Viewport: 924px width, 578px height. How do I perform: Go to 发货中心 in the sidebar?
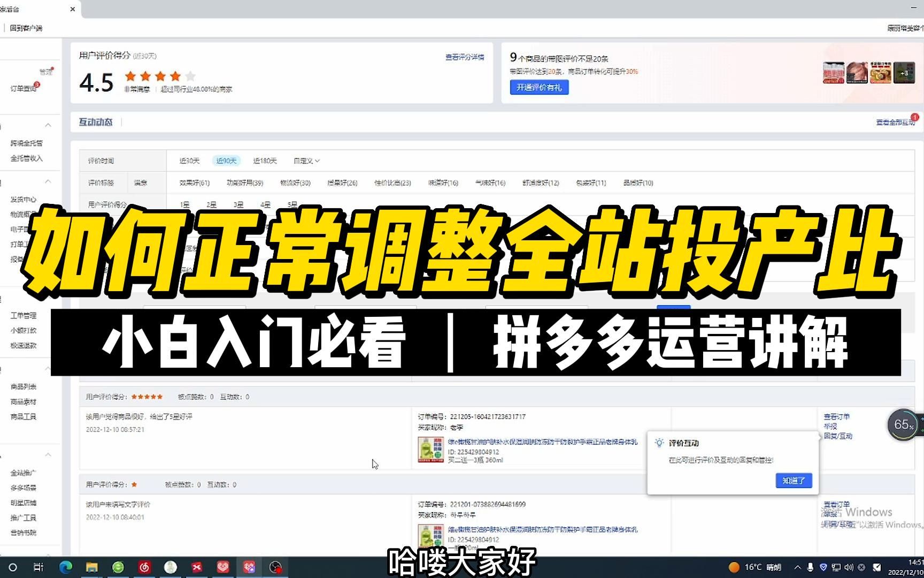coord(24,199)
